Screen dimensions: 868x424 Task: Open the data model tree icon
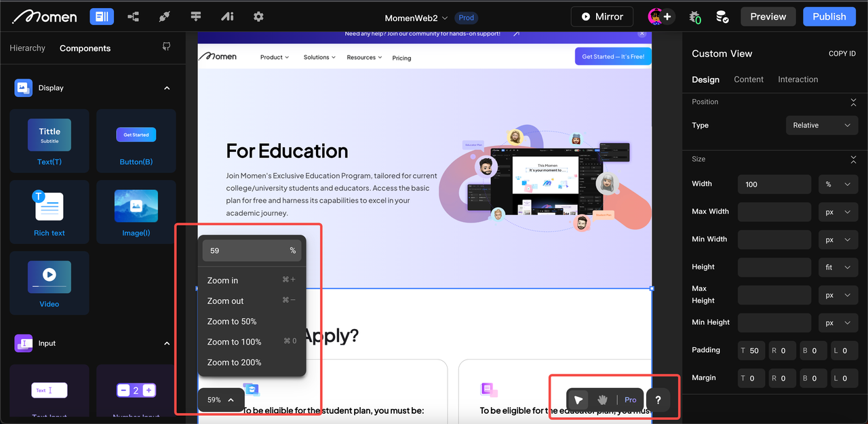coord(133,16)
